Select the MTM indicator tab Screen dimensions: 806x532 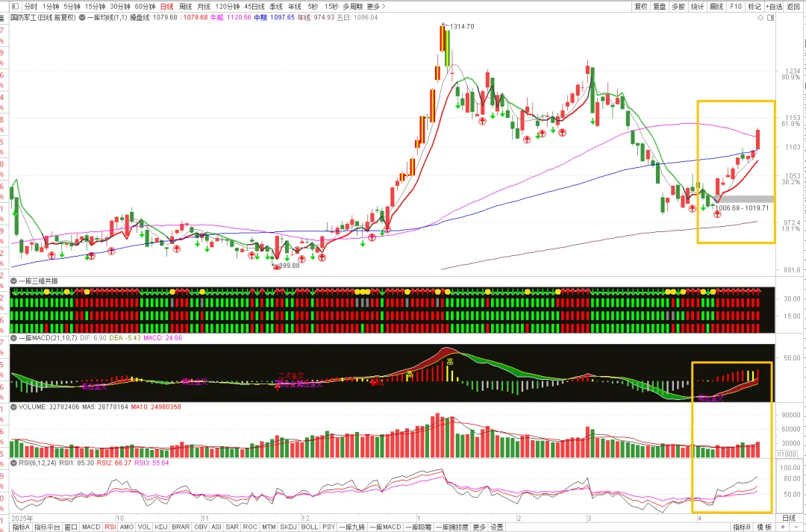[x=269, y=527]
